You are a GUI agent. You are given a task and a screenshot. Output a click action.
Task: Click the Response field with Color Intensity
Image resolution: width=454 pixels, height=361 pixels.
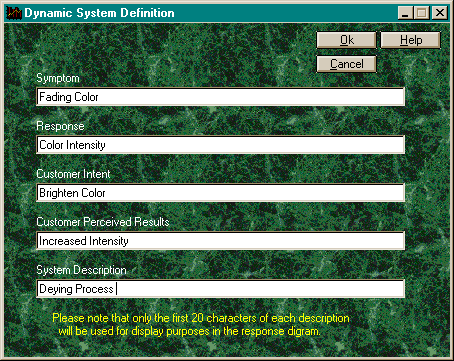(x=220, y=145)
